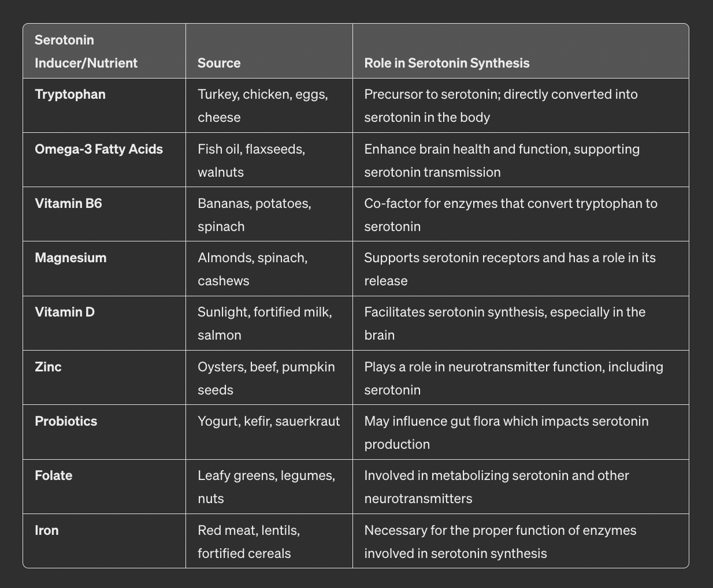Click the Sunlight, fortified milk, salmon cell
713x588 pixels.
point(265,323)
